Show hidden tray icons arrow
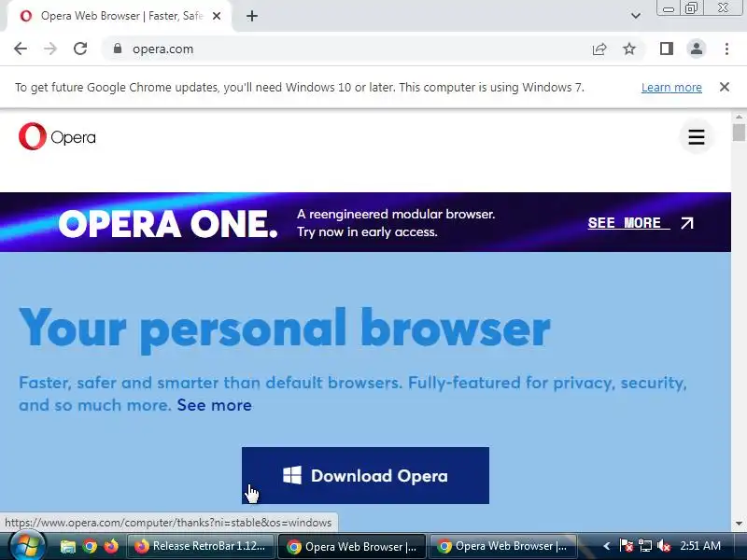The height and width of the screenshot is (560, 747). pyautogui.click(x=606, y=546)
